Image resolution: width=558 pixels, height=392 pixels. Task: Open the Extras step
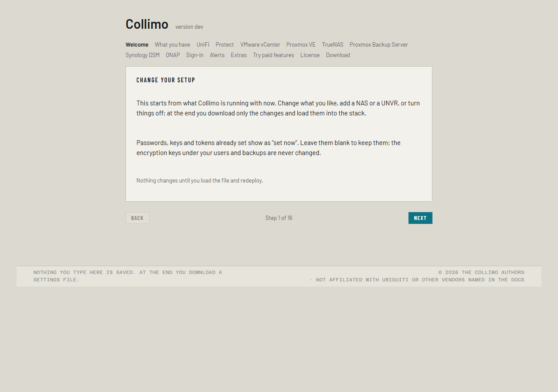239,55
